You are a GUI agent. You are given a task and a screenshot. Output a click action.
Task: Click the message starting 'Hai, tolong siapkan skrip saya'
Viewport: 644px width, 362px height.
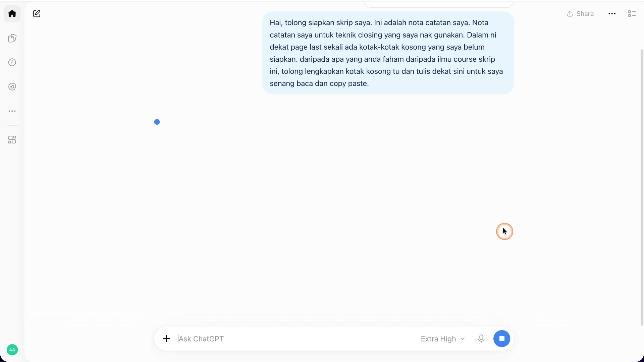(388, 53)
